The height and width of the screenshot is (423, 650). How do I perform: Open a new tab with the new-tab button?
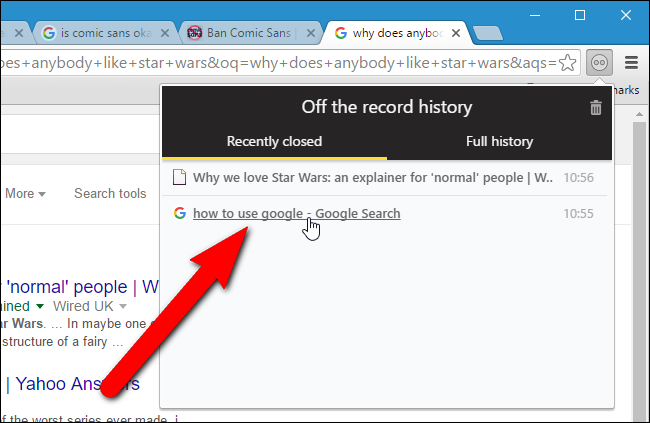click(488, 34)
